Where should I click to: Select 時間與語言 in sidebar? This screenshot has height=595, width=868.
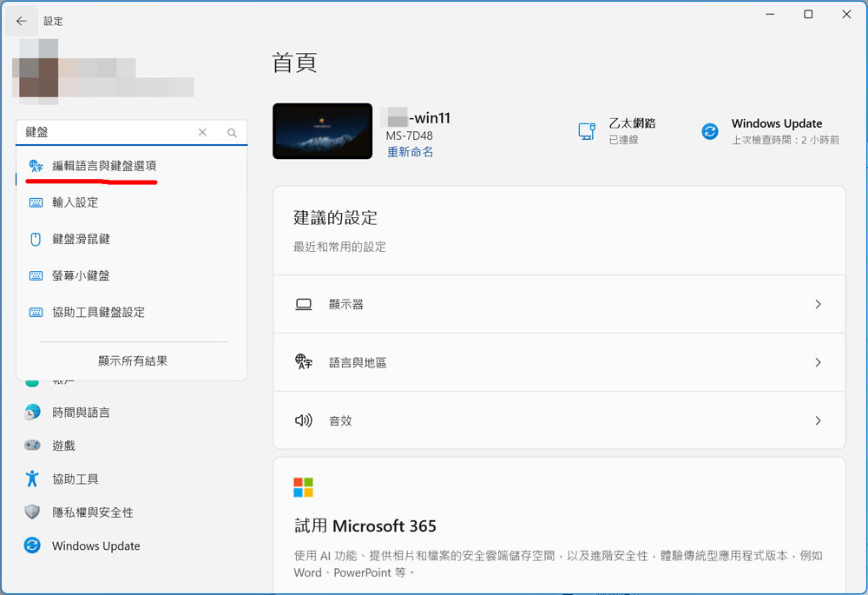coord(132,413)
